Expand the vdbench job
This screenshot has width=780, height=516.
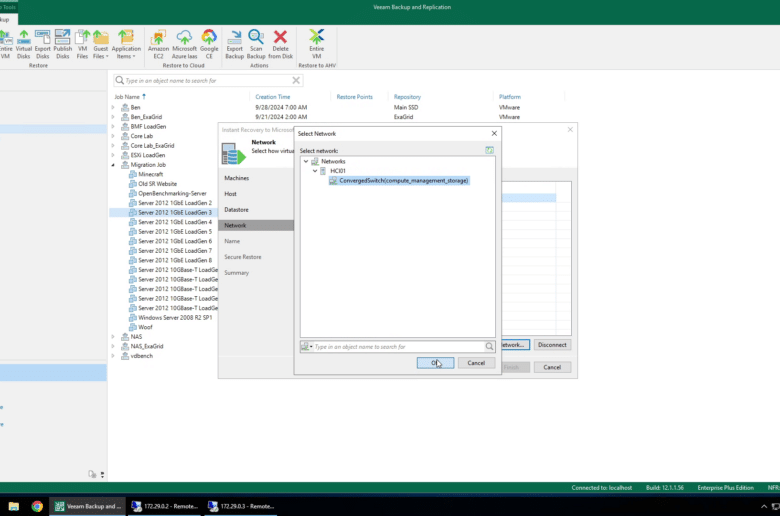tap(113, 356)
